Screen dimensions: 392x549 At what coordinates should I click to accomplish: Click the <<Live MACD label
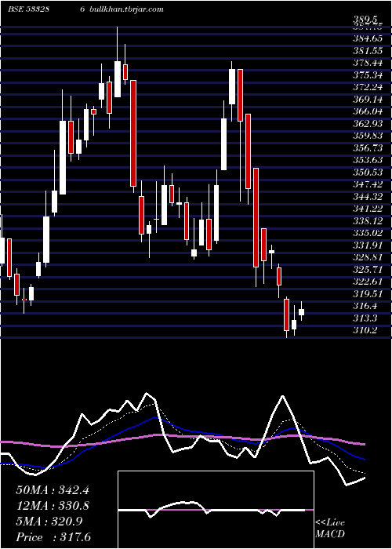coord(330,529)
